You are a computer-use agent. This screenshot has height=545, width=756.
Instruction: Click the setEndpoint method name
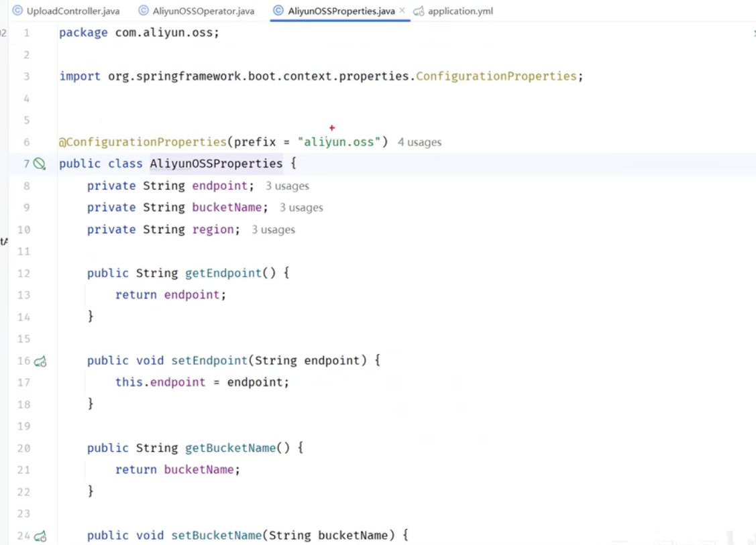[x=209, y=361]
